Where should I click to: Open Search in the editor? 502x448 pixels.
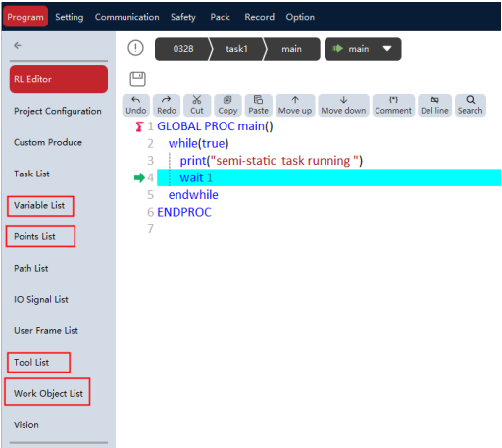(471, 105)
